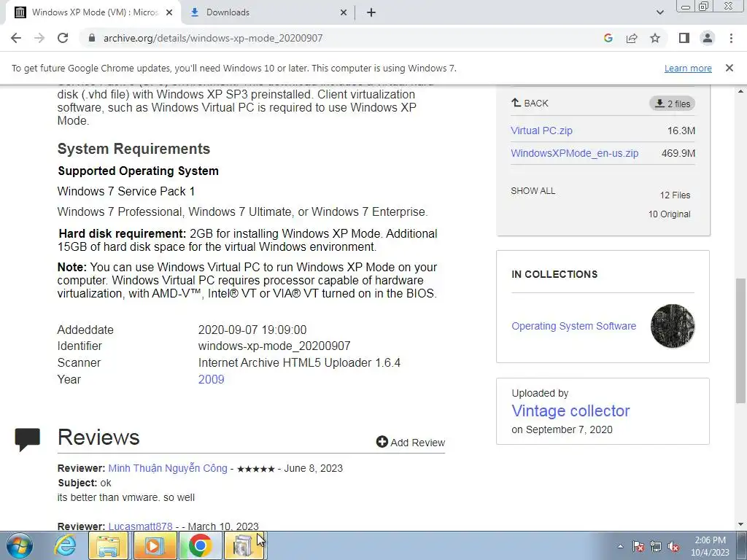View site info via the padlock icon

[x=92, y=38]
